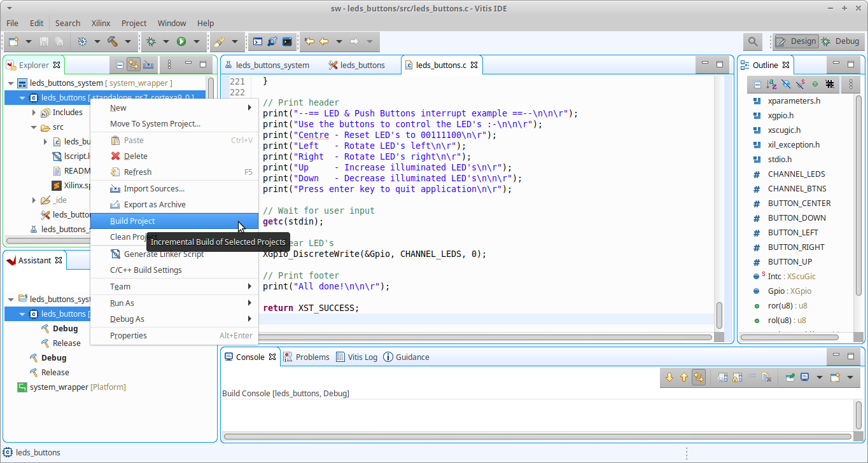Toggle Link with Editor in Explorer panel

(x=134, y=64)
